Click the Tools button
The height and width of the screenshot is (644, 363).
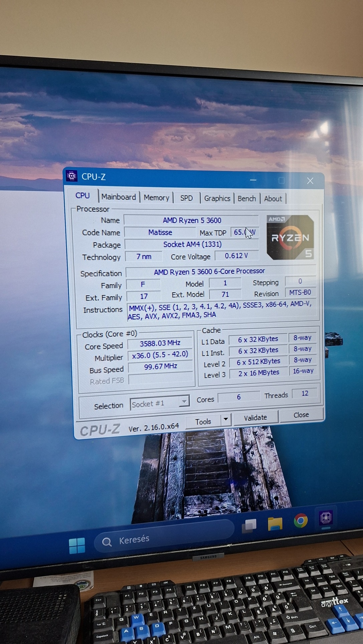pyautogui.click(x=203, y=422)
